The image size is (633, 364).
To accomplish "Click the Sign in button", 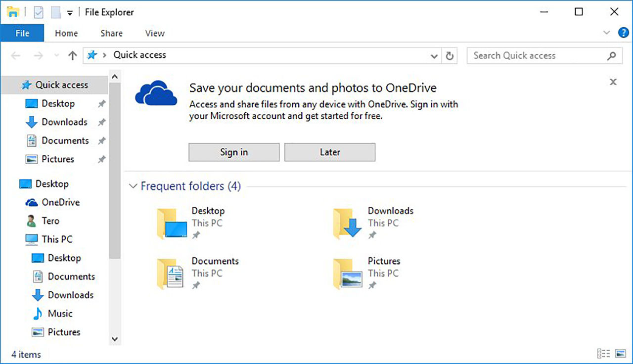I will pyautogui.click(x=234, y=152).
